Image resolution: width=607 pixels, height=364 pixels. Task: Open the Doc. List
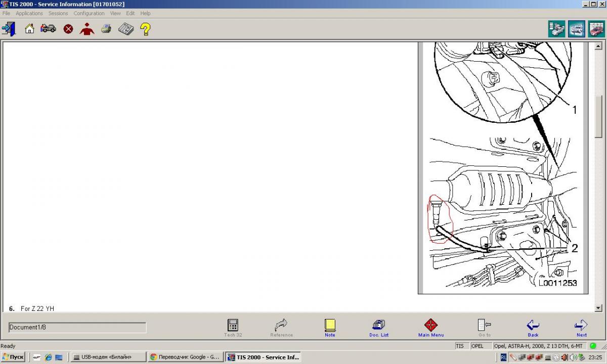(x=379, y=328)
